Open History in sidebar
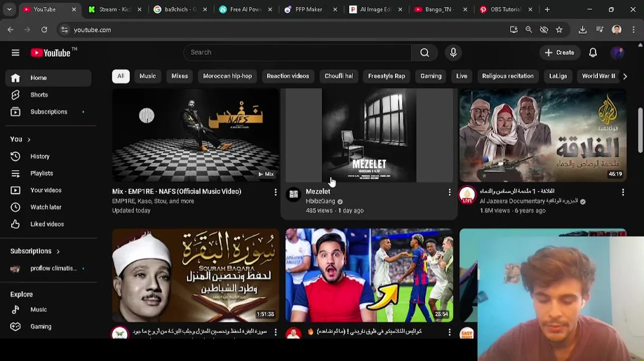 [49, 156]
